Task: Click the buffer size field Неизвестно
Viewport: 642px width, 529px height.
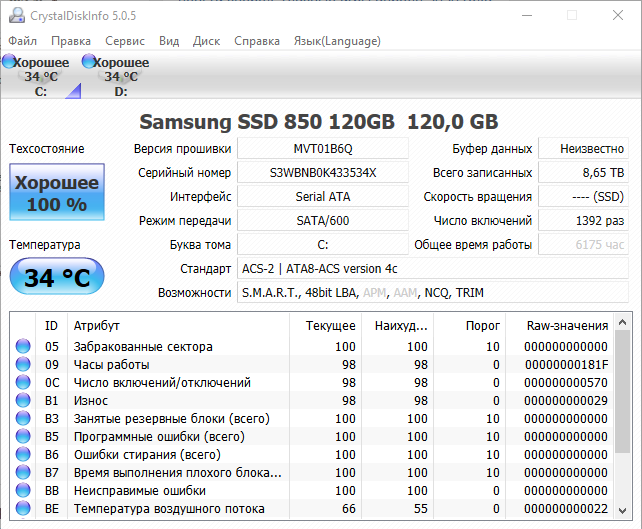Action: tap(583, 149)
